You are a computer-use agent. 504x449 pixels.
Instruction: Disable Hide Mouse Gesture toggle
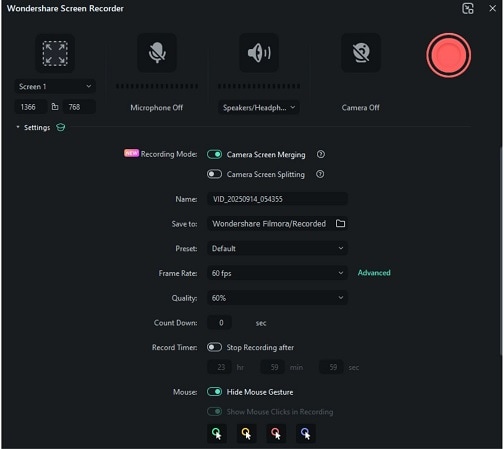(214, 392)
